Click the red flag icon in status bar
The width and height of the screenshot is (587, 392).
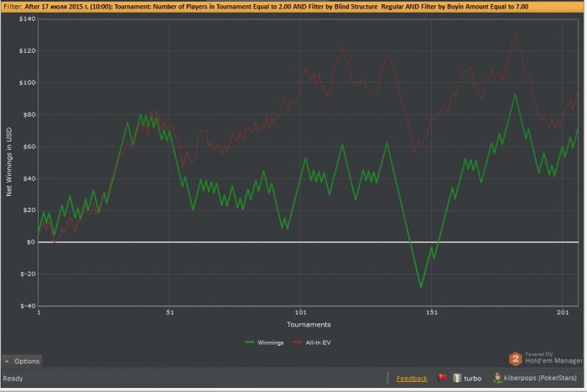[x=443, y=378]
